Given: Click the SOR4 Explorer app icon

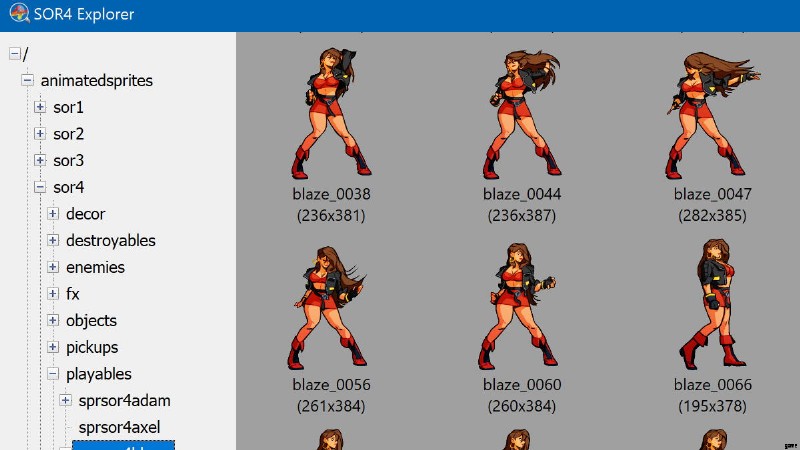Looking at the screenshot, I should 19,13.
